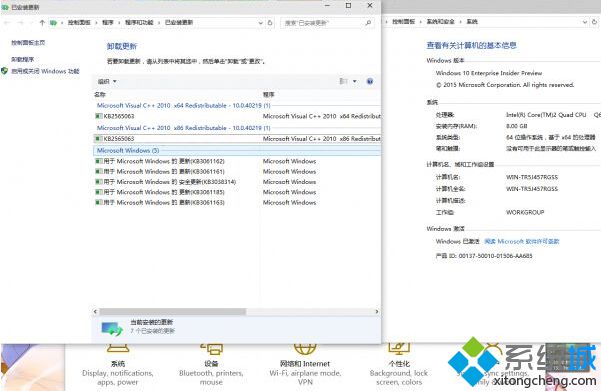Go up one level in Installed Updates window

42,23
